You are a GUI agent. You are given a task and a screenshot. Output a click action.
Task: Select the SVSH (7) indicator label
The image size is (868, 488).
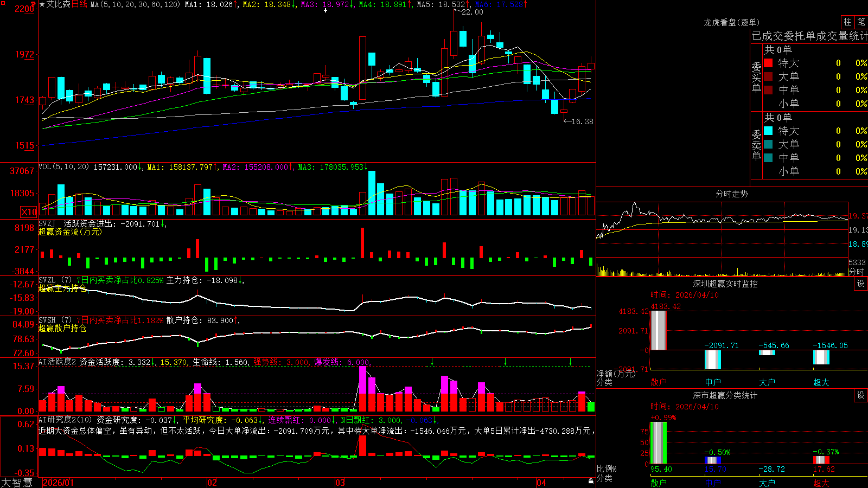click(55, 320)
